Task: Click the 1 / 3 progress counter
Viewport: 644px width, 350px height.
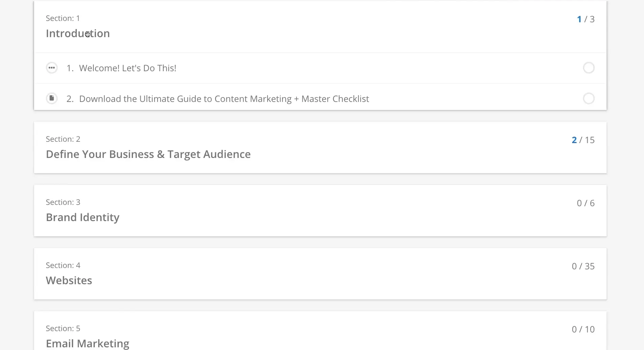Action: (x=586, y=19)
